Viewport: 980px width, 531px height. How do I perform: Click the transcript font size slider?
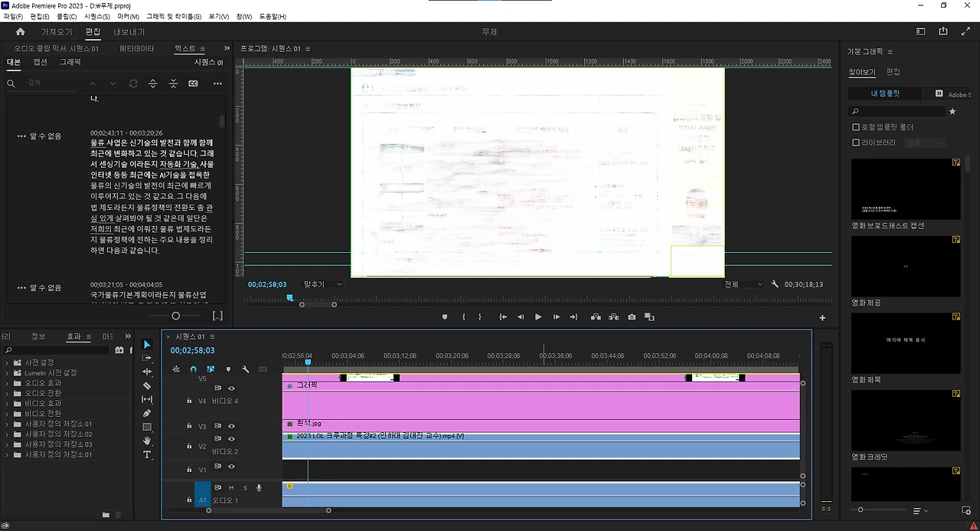175,316
